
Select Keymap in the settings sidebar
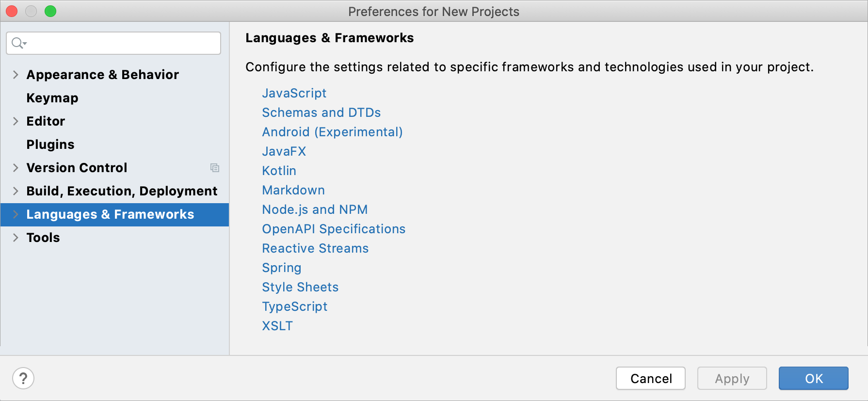pos(52,98)
